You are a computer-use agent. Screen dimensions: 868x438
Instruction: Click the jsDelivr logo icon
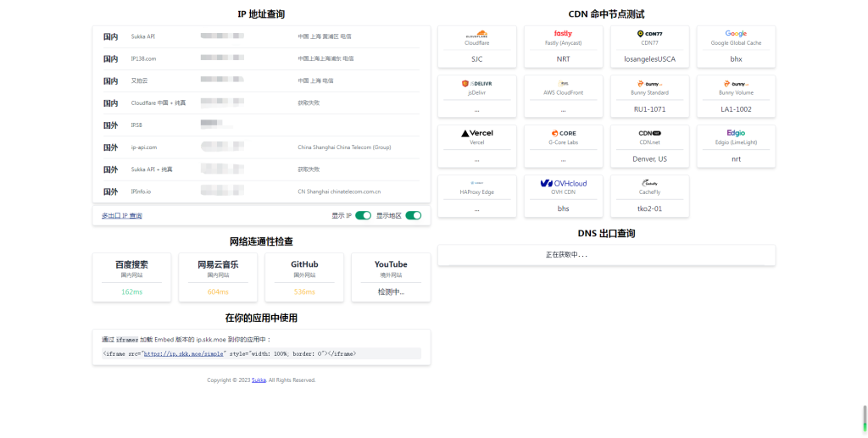pos(476,84)
